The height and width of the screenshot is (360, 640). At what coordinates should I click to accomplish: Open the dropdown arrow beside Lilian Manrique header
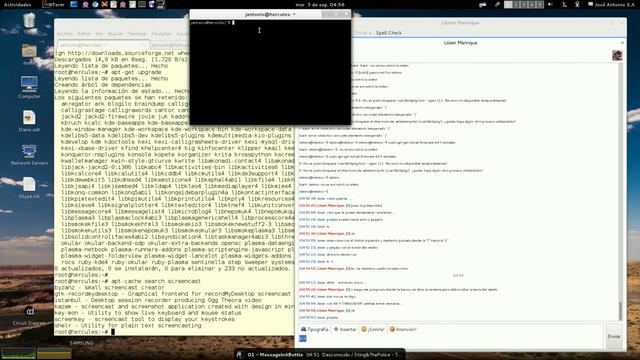click(x=622, y=43)
